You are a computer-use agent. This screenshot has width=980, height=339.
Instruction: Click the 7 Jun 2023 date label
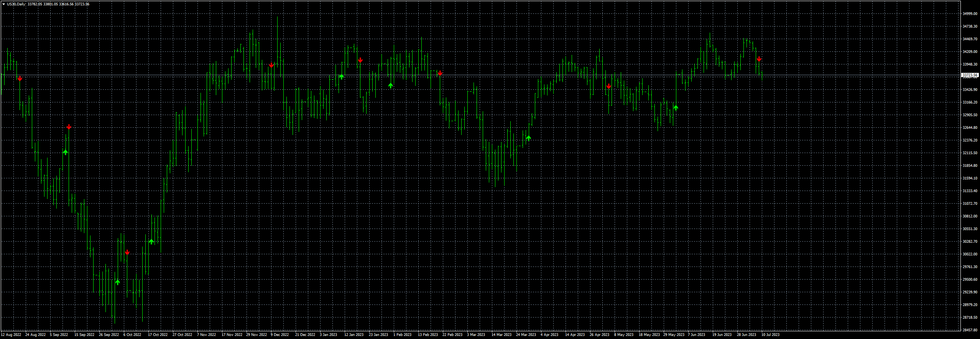(697, 335)
